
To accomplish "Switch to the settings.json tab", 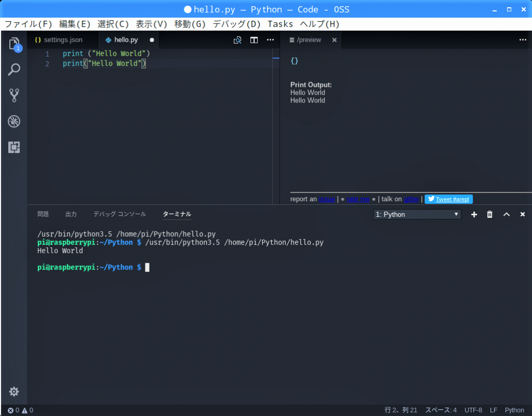I will pyautogui.click(x=58, y=40).
